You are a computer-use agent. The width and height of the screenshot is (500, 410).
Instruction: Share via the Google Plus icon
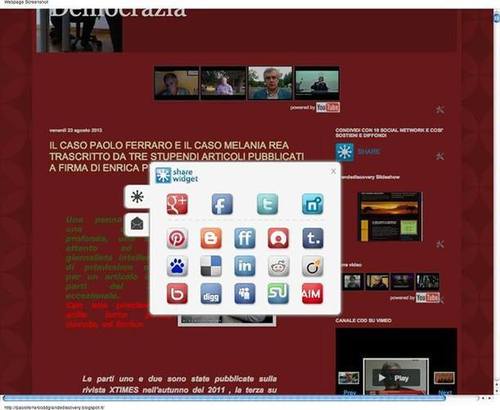coord(177,204)
